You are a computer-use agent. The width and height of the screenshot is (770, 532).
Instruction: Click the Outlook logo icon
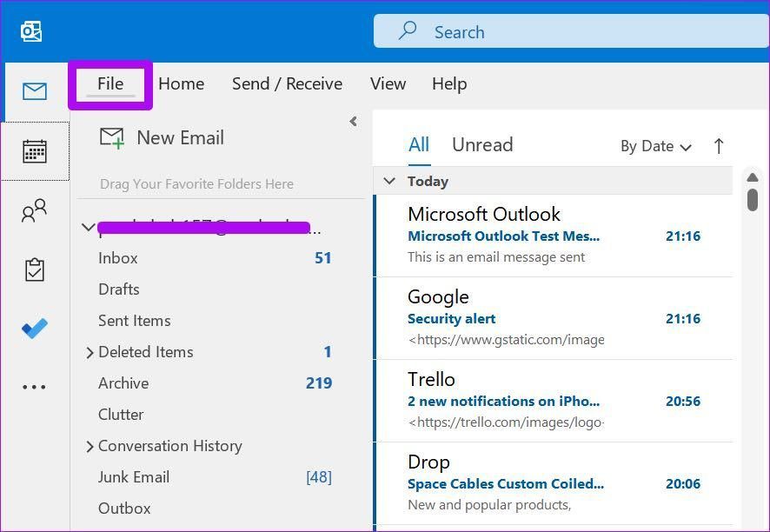click(31, 31)
